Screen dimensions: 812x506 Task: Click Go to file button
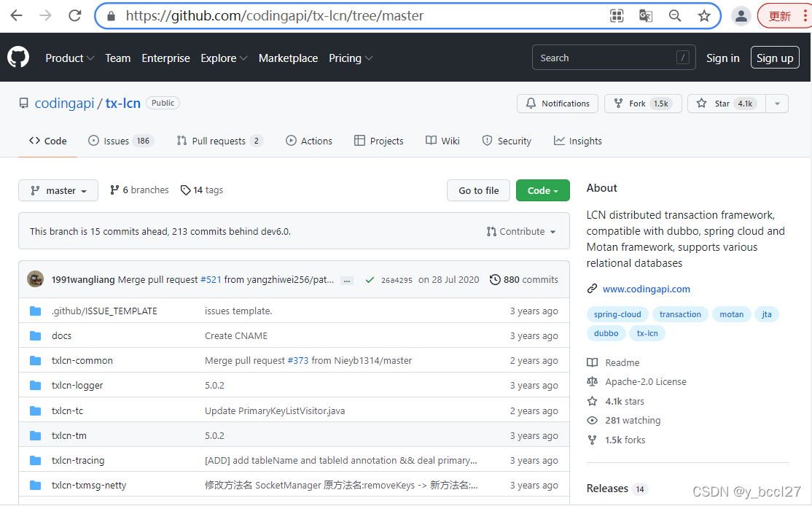click(478, 190)
